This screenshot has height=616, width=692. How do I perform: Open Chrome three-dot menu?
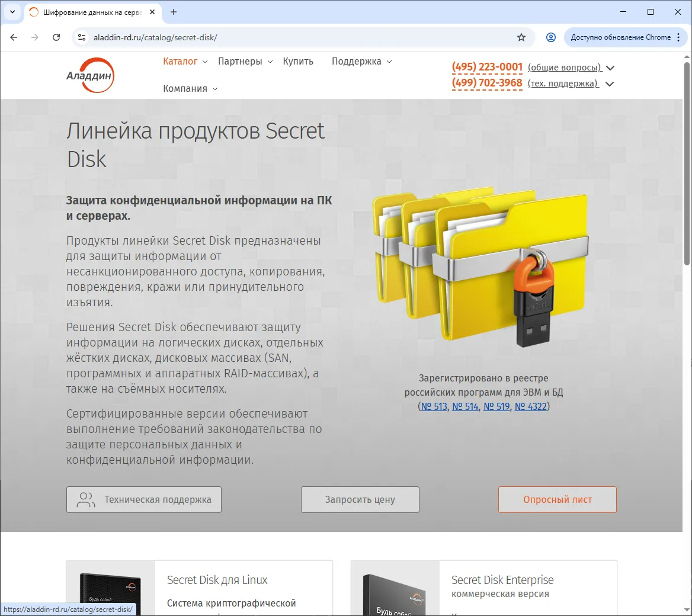pos(679,37)
